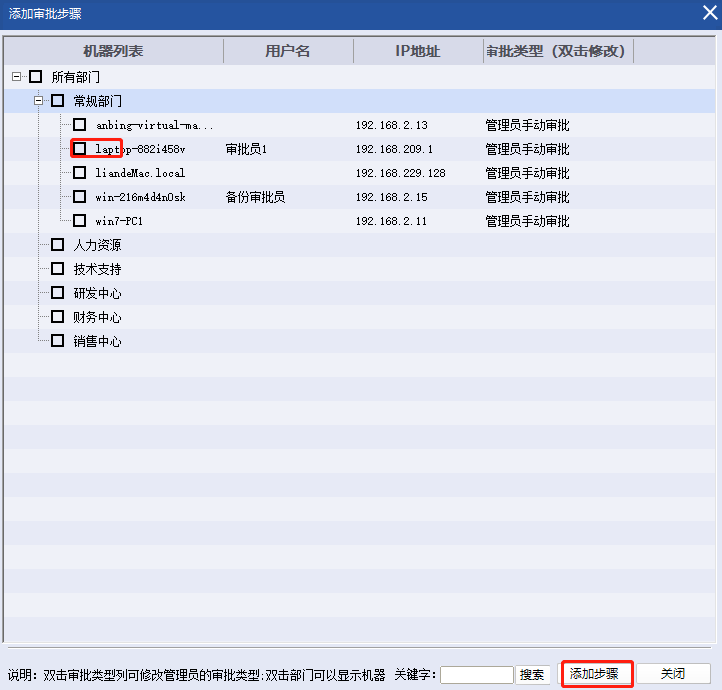Viewport: 722px width, 690px height.
Task: Check the 常规部门 checkbox
Action: 58,100
